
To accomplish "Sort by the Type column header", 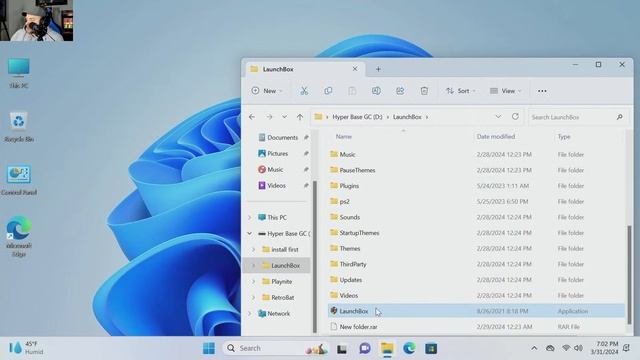I will (x=564, y=137).
